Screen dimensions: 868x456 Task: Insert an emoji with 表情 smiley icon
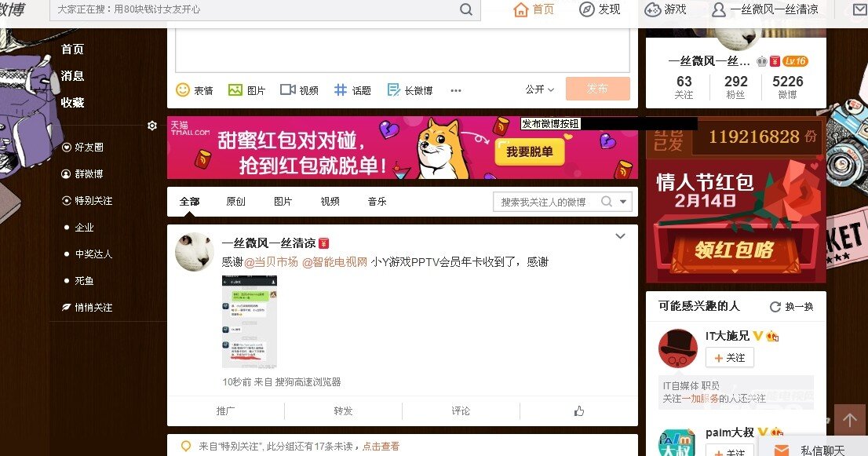pos(183,89)
